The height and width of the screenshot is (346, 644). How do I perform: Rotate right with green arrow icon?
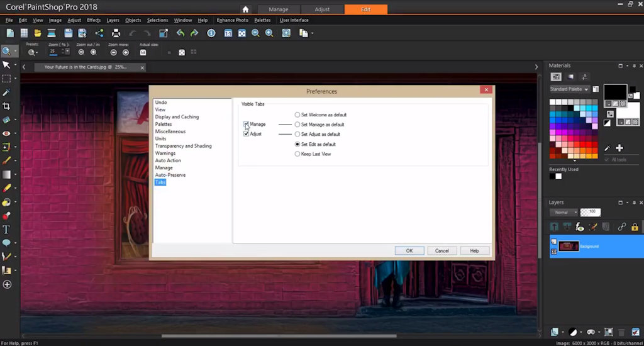coord(194,33)
